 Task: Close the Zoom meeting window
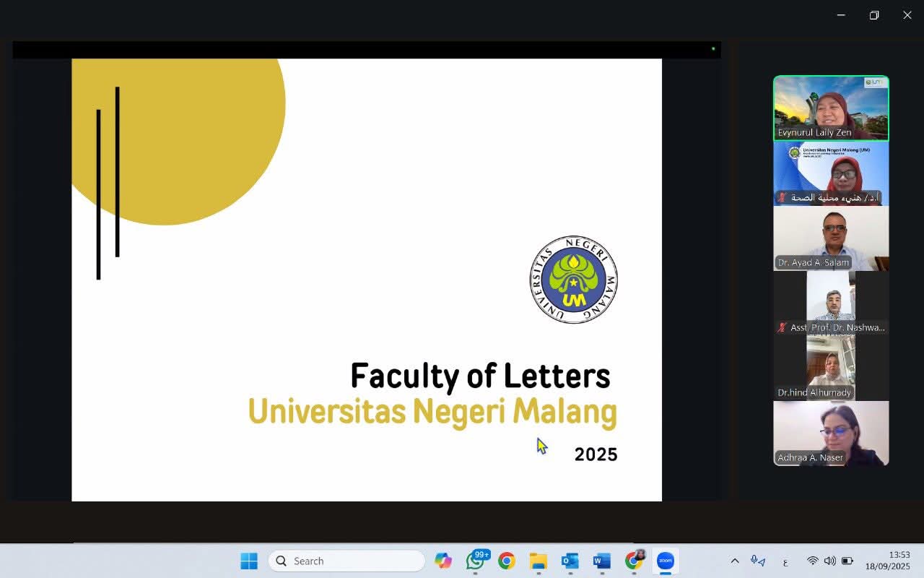(x=907, y=15)
